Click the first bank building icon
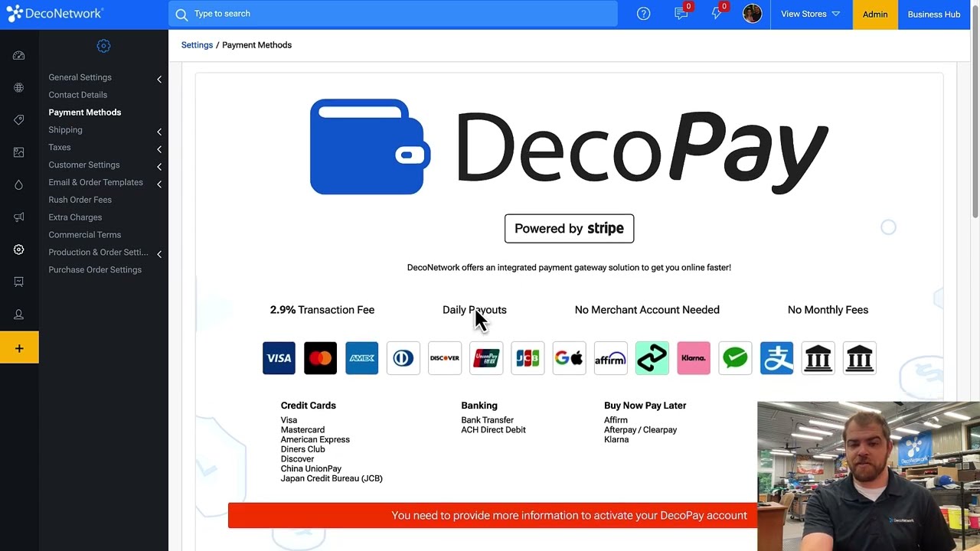The image size is (980, 551). (818, 358)
